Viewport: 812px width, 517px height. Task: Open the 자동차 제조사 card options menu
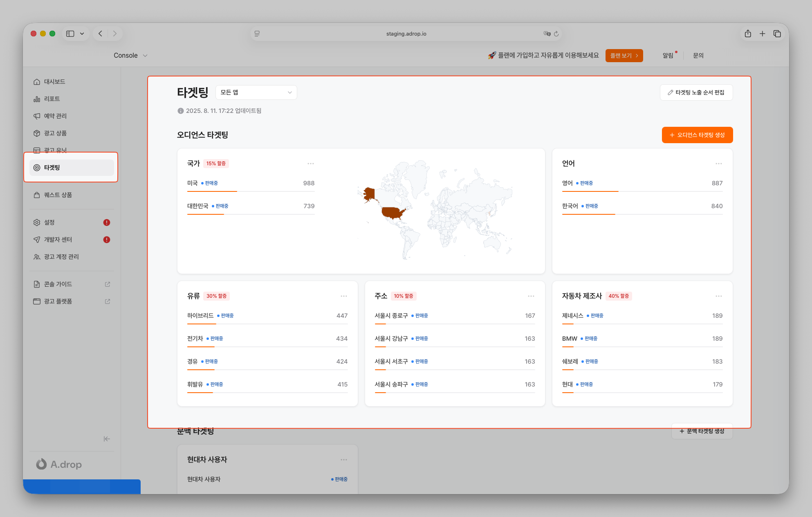point(718,296)
